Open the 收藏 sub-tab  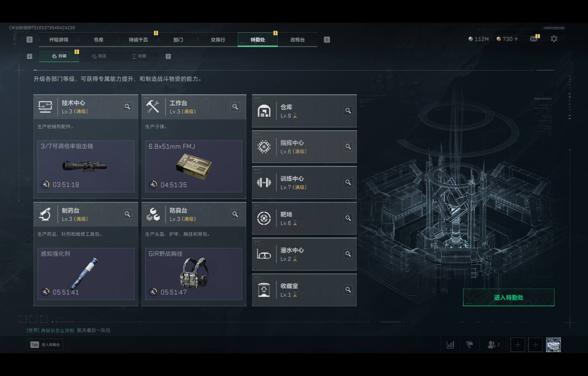pos(139,56)
